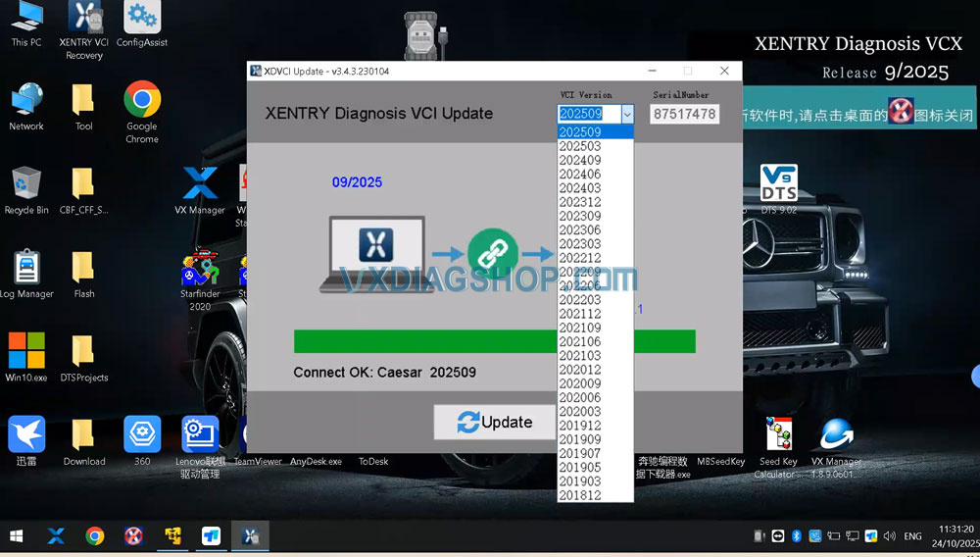Open DTS 9.02 desktop icon
This screenshot has height=557, width=980.
tap(779, 184)
